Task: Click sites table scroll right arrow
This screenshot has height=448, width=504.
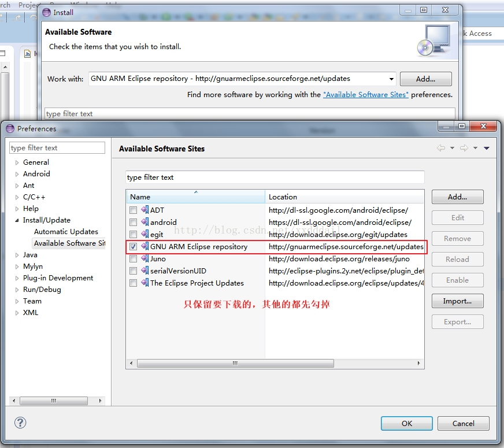Action: pos(418,363)
